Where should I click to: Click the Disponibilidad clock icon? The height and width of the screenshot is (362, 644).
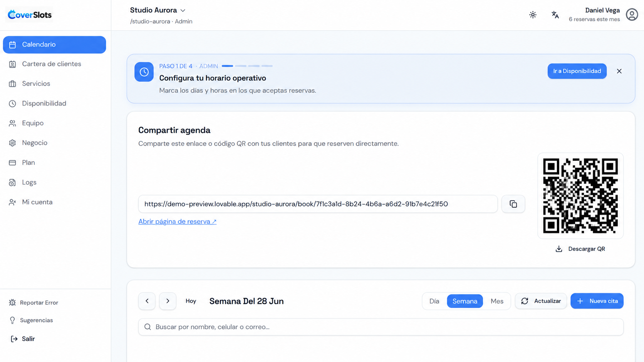tap(12, 103)
